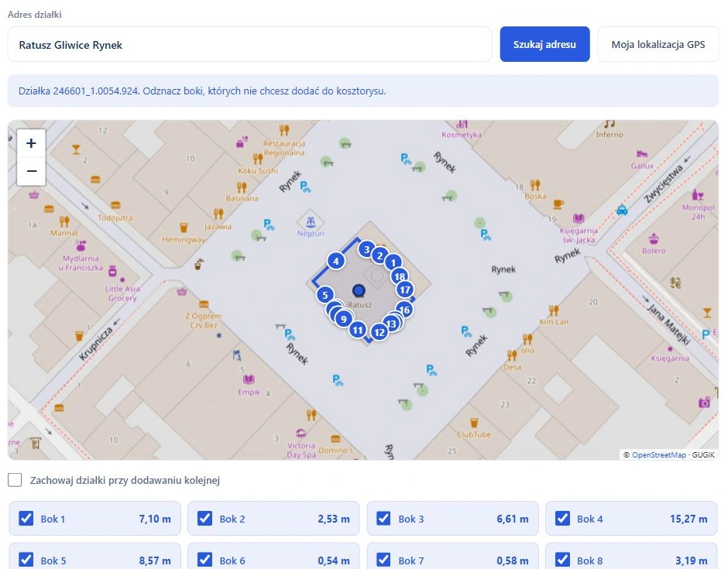Click the Neptun fountain icon on map

click(x=311, y=221)
